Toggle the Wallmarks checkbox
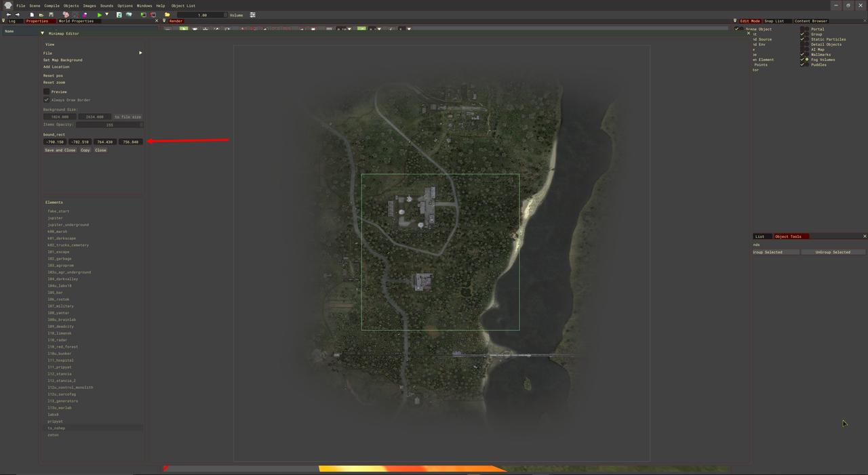The image size is (868, 475). pos(804,54)
